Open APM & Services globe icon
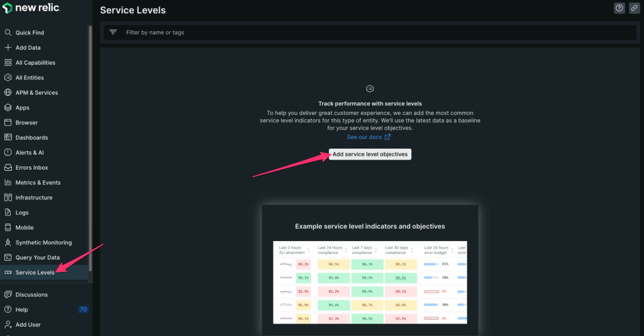The width and height of the screenshot is (644, 336). pyautogui.click(x=8, y=92)
